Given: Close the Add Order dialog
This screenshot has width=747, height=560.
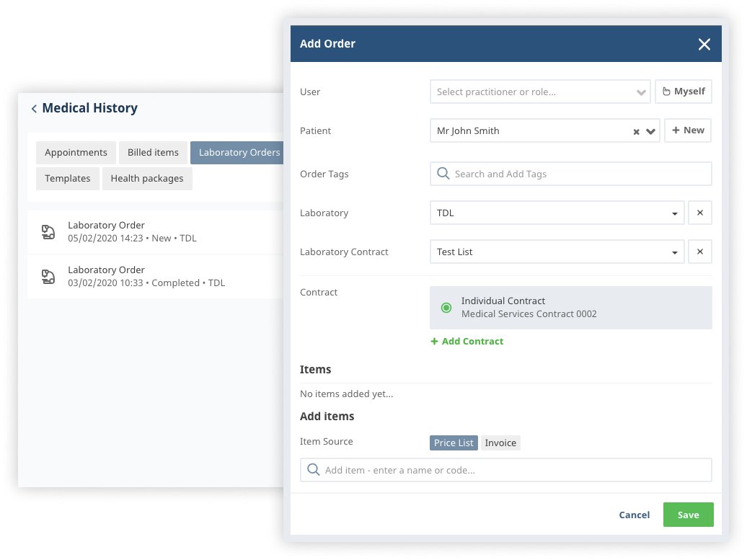Looking at the screenshot, I should [704, 45].
